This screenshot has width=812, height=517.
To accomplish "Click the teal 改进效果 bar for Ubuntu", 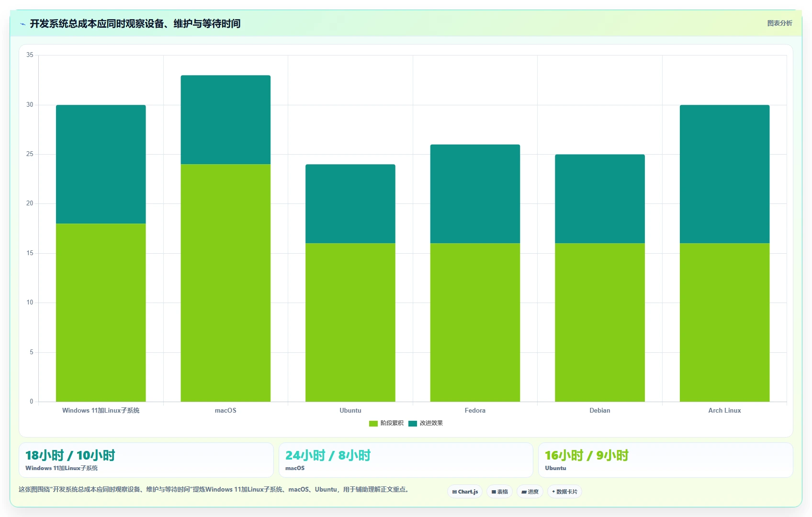I will coord(350,204).
